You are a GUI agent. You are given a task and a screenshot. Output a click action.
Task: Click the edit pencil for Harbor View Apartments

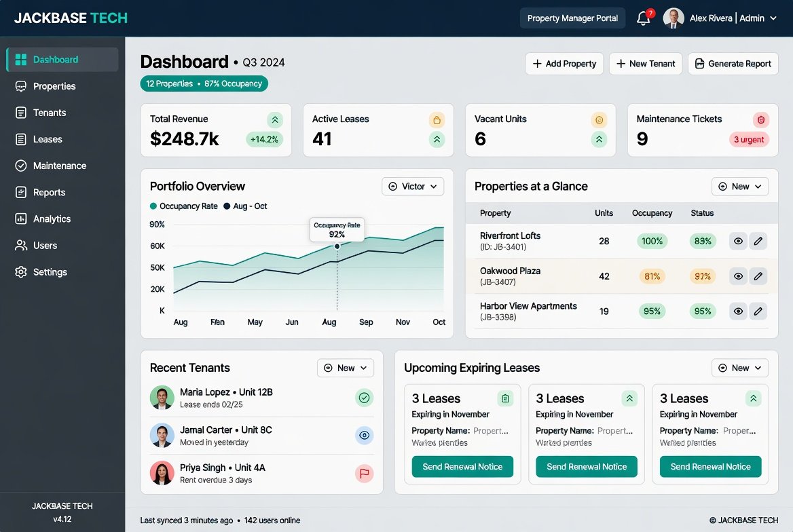pyautogui.click(x=758, y=311)
